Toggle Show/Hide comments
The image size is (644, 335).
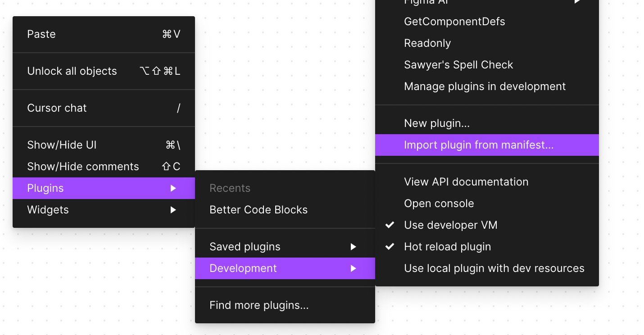[83, 167]
